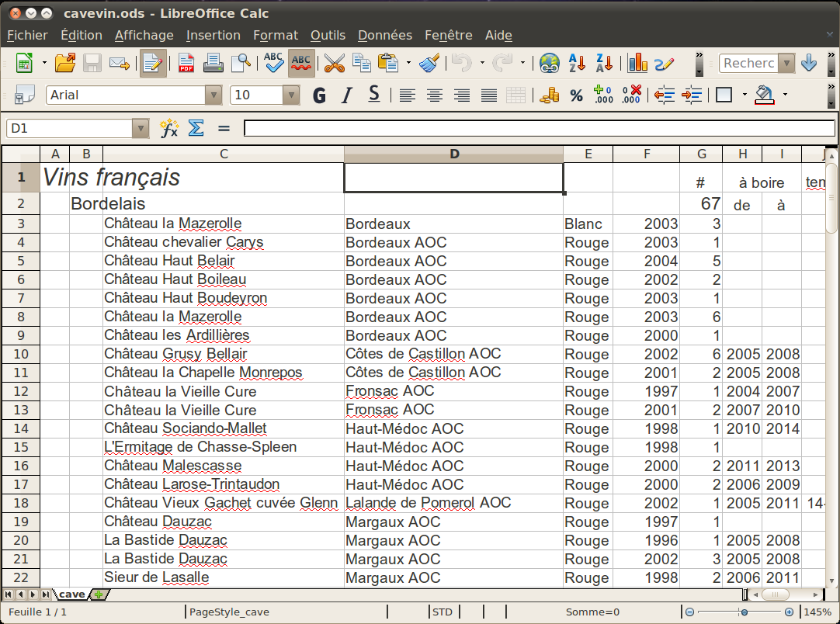Click the Sort Ascending icon
Image resolution: width=840 pixels, height=624 pixels.
coord(577,63)
